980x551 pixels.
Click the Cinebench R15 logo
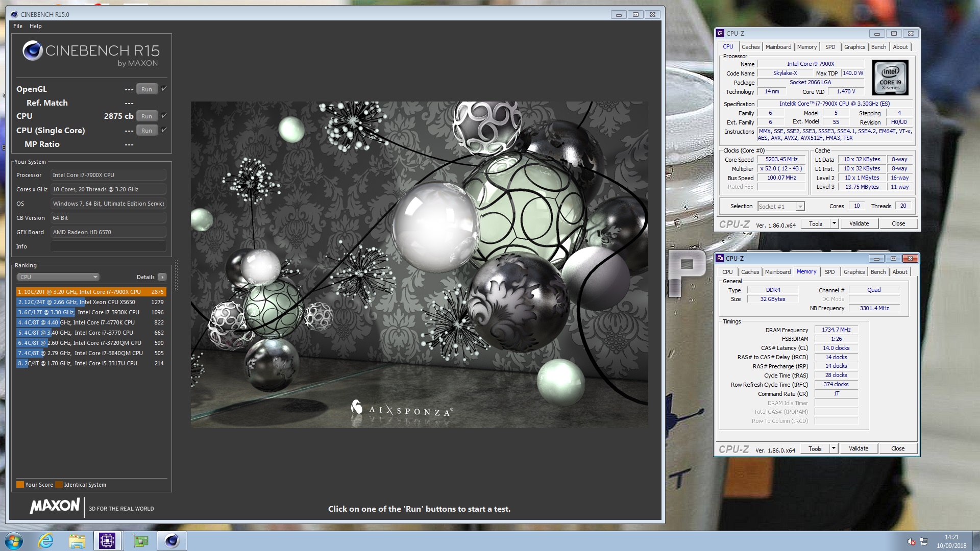coord(91,53)
